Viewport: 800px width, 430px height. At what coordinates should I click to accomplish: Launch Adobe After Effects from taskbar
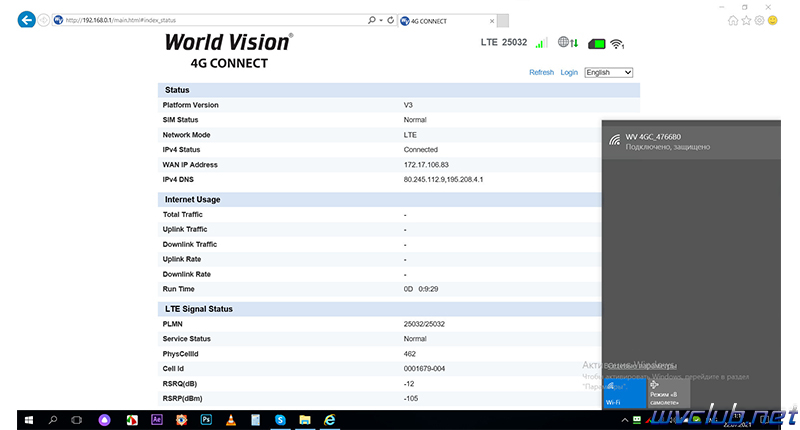[x=157, y=420]
